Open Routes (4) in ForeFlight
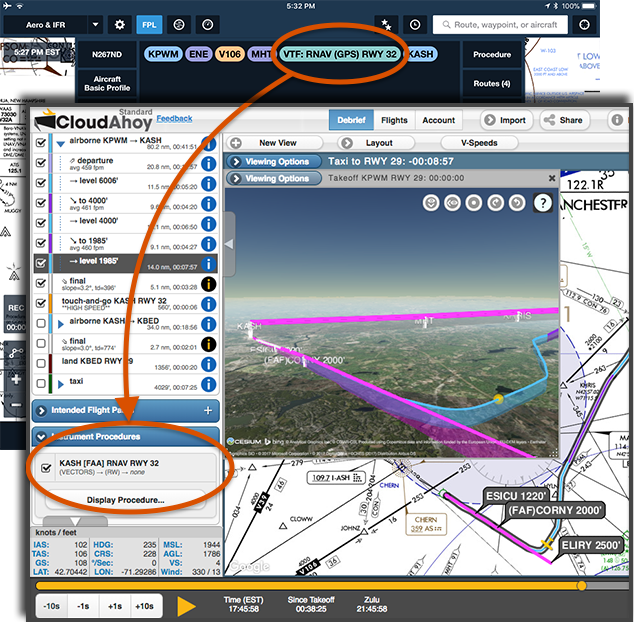This screenshot has width=634, height=622. (492, 84)
